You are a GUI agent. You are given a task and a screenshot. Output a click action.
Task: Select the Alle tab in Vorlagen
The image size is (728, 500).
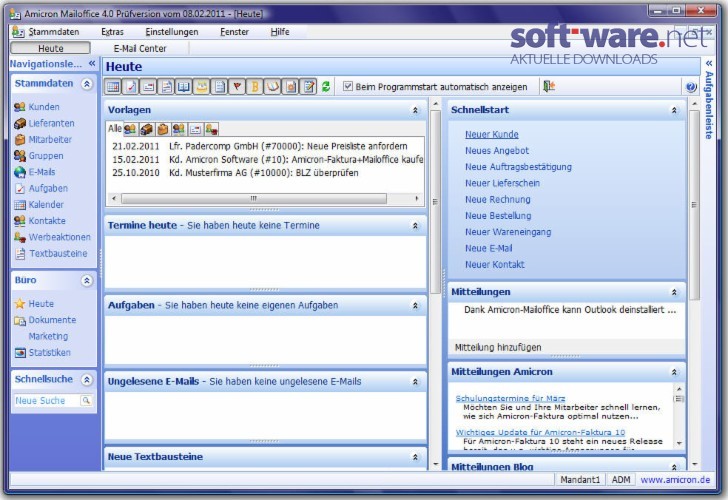[x=115, y=129]
